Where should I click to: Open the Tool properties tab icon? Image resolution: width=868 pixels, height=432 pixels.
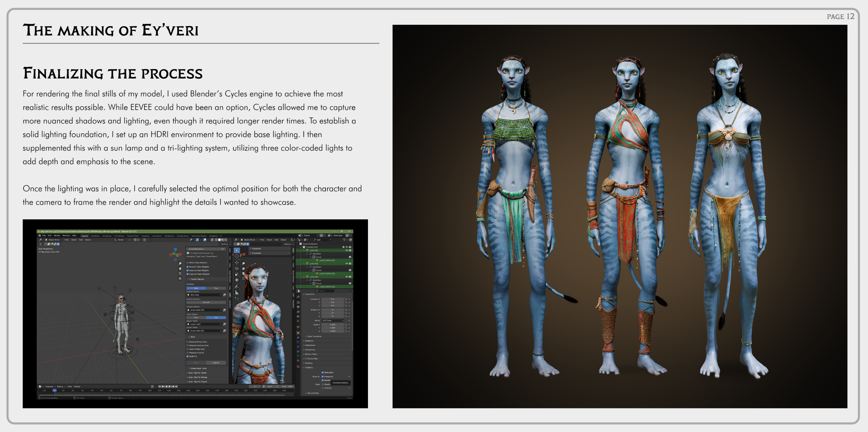coord(298,297)
